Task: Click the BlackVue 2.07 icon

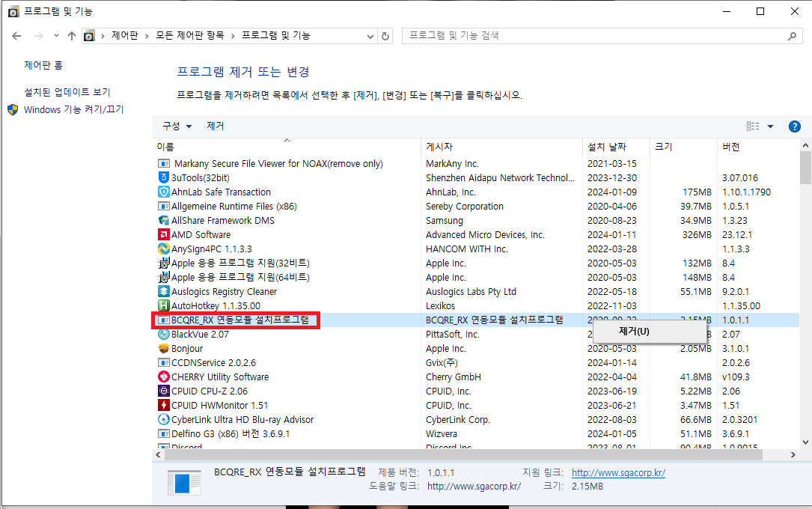Action: coord(164,335)
